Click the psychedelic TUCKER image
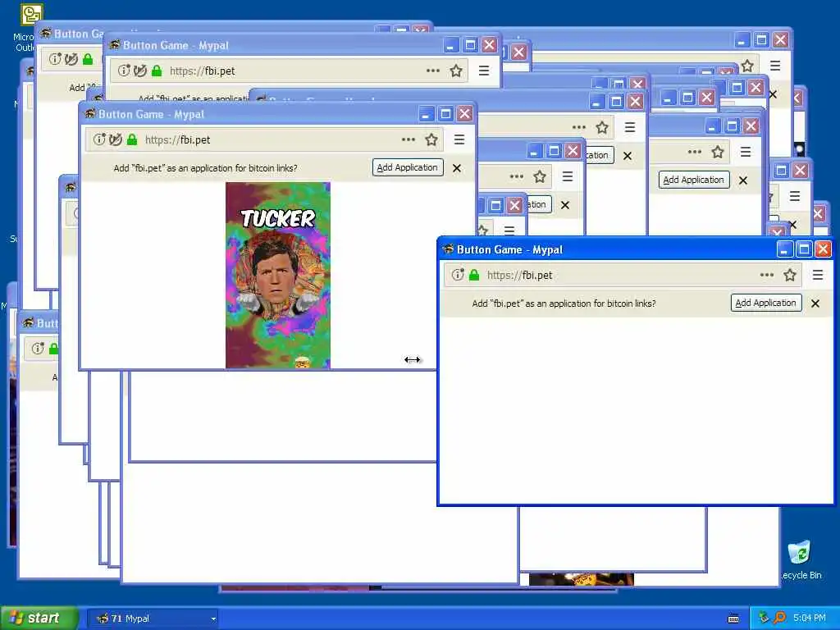This screenshot has height=630, width=840. 277,276
